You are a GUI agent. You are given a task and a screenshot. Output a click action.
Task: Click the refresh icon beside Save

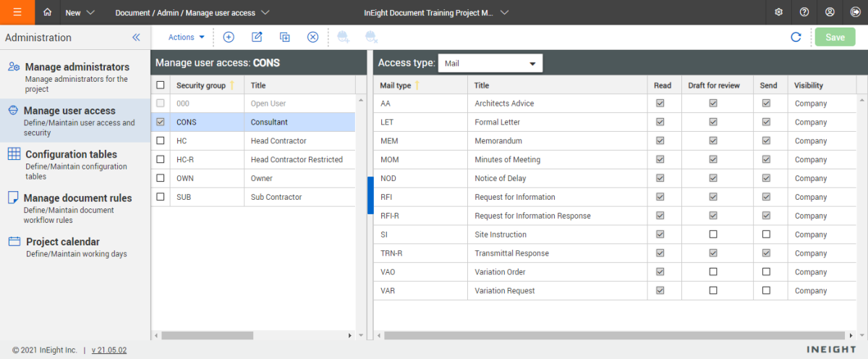click(796, 37)
